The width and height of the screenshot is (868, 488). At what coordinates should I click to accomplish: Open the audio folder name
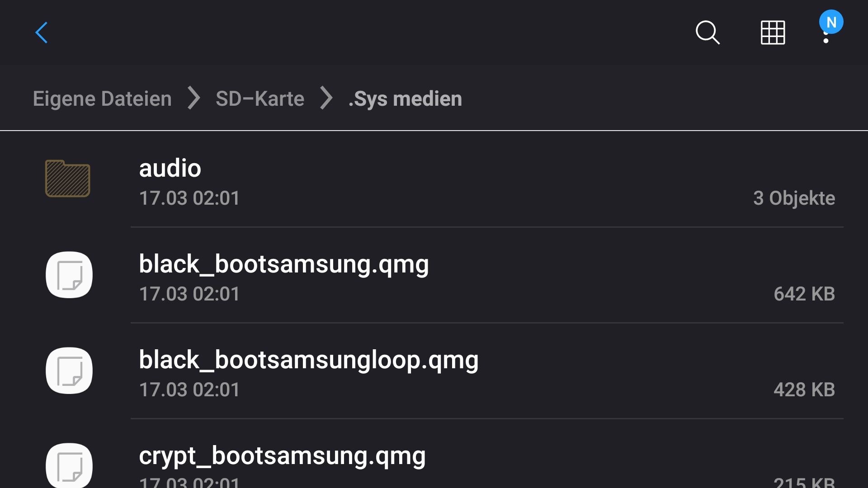(x=170, y=168)
